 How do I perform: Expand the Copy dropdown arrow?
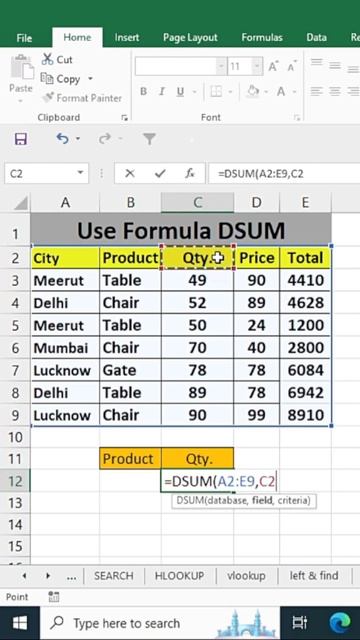click(x=90, y=79)
